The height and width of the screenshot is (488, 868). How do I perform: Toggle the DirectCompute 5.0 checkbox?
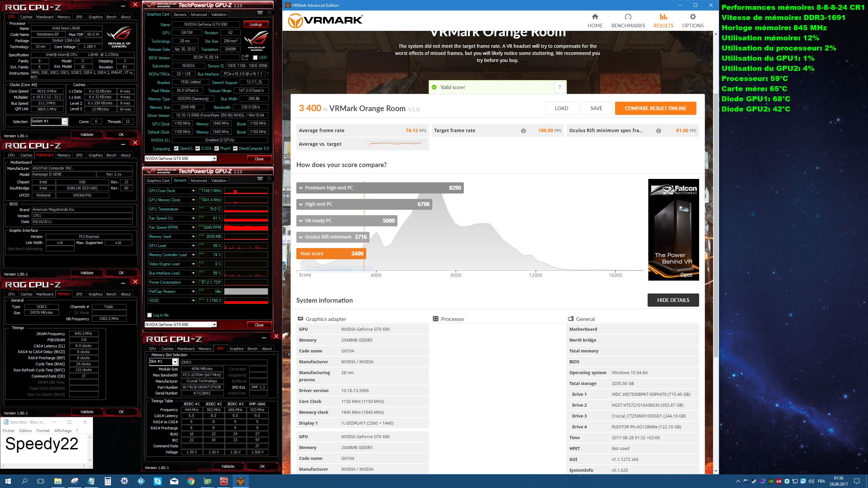[235, 148]
